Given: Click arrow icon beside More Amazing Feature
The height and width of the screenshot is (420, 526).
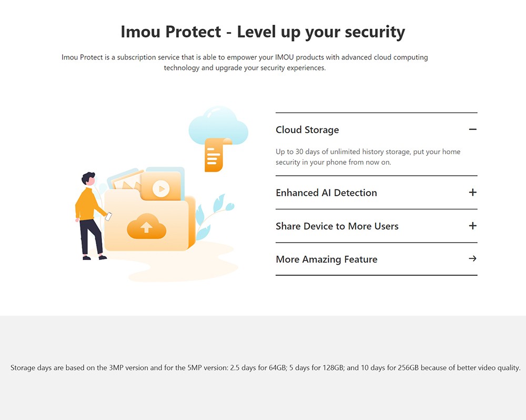Looking at the screenshot, I should 472,259.
